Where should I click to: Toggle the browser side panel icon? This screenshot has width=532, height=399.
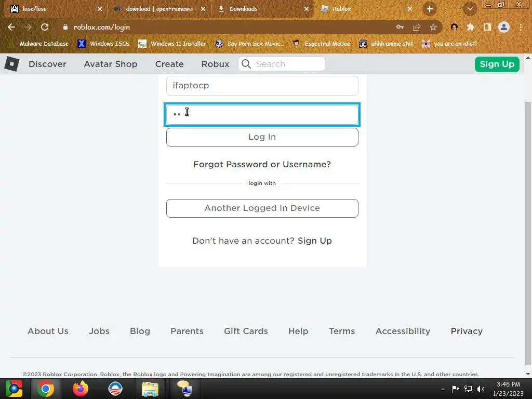[487, 27]
